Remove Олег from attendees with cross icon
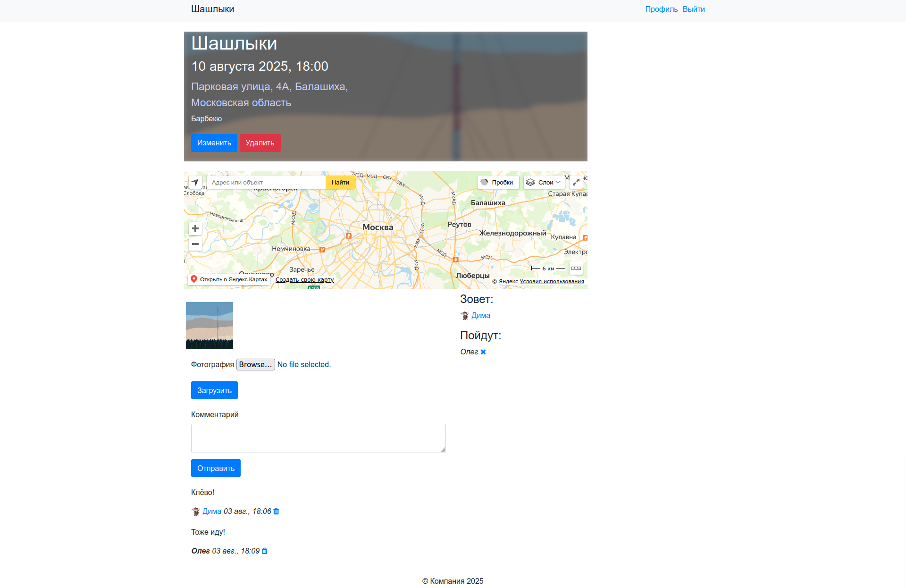This screenshot has width=906, height=588. coord(483,352)
